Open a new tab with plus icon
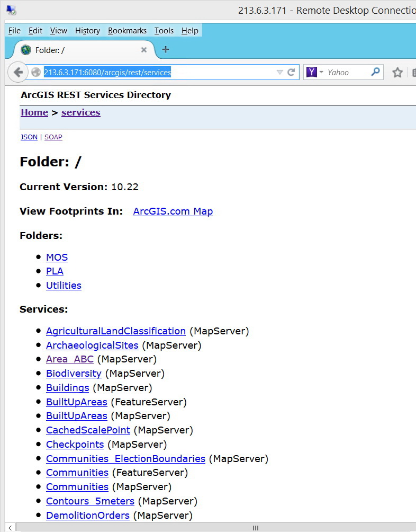Viewport: 416px width, 532px height. click(165, 49)
